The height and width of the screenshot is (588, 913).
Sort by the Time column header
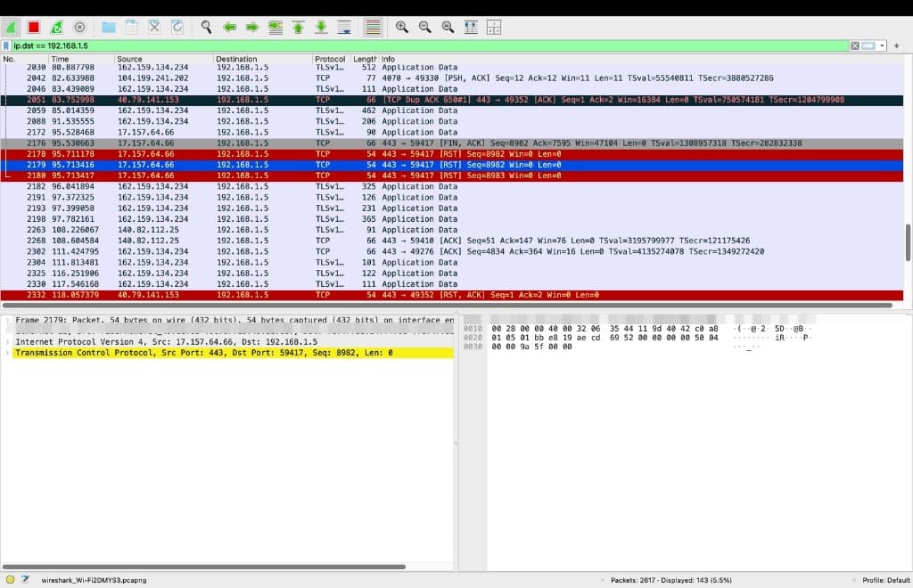(81, 59)
